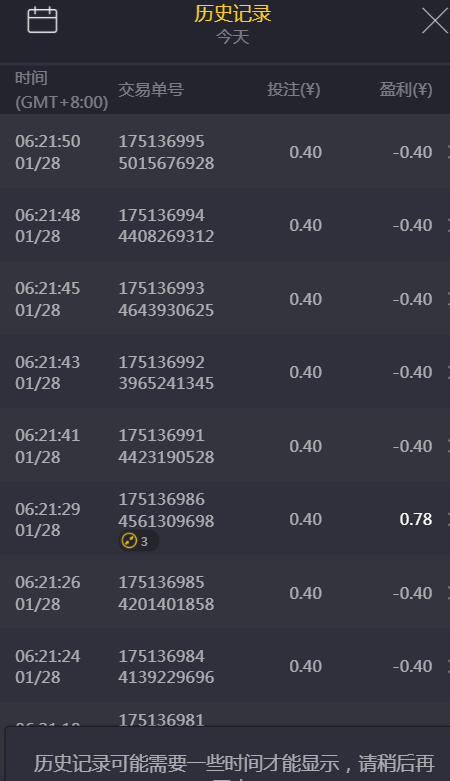Viewport: 450px width, 781px height.
Task: Expand chevron on the 0.78 profit row
Action: coord(448,519)
